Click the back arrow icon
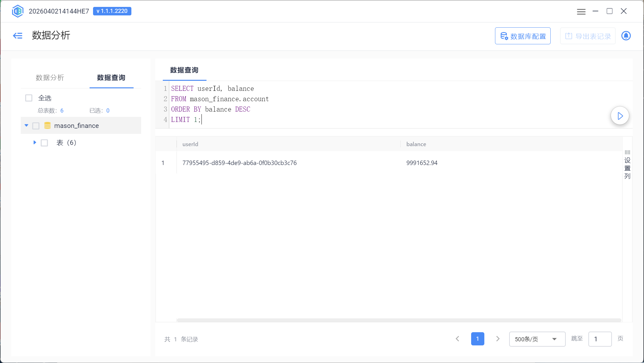The image size is (644, 363). (18, 36)
